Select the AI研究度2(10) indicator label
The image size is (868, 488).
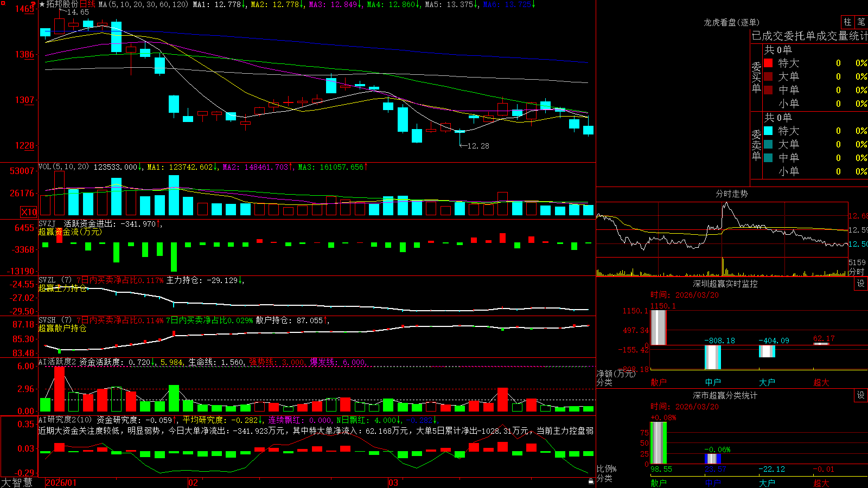[x=65, y=420]
